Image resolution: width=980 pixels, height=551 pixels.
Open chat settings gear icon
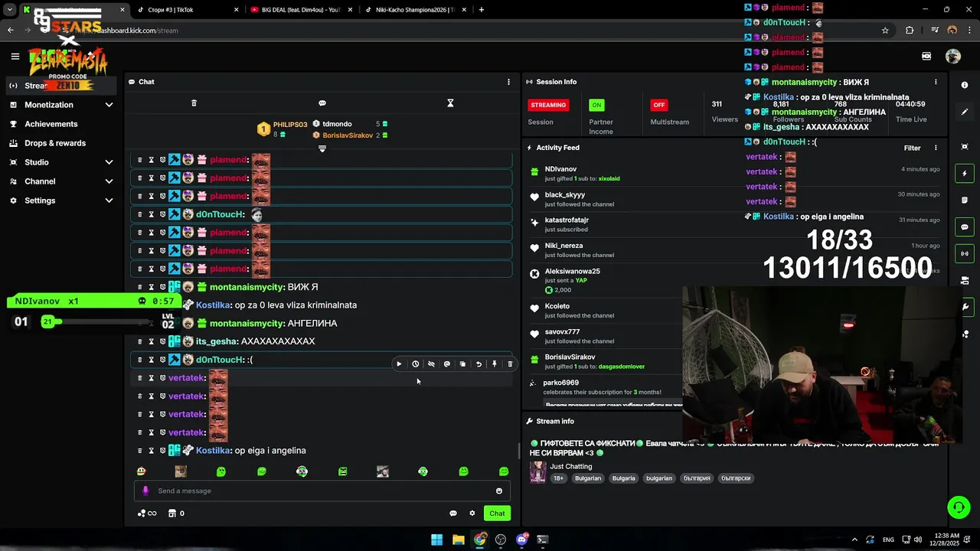click(x=472, y=514)
